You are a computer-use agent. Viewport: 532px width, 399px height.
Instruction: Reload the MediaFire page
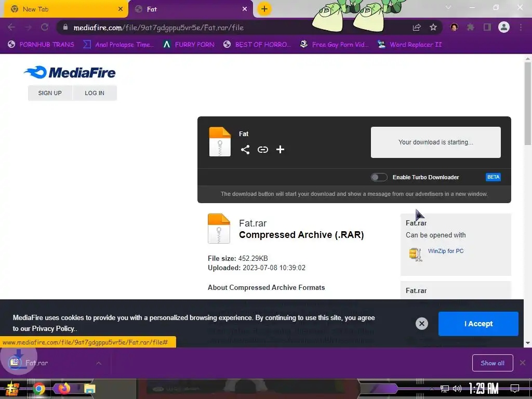45,28
